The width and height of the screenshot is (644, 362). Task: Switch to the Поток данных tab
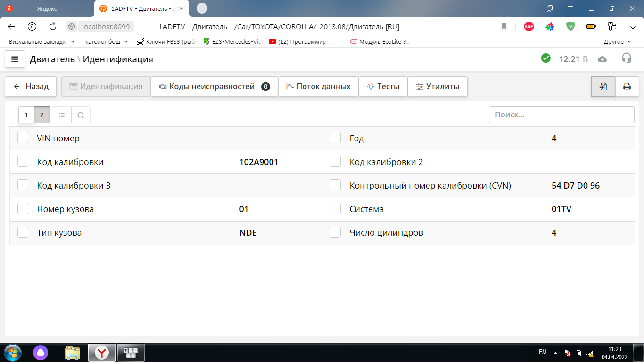point(318,87)
